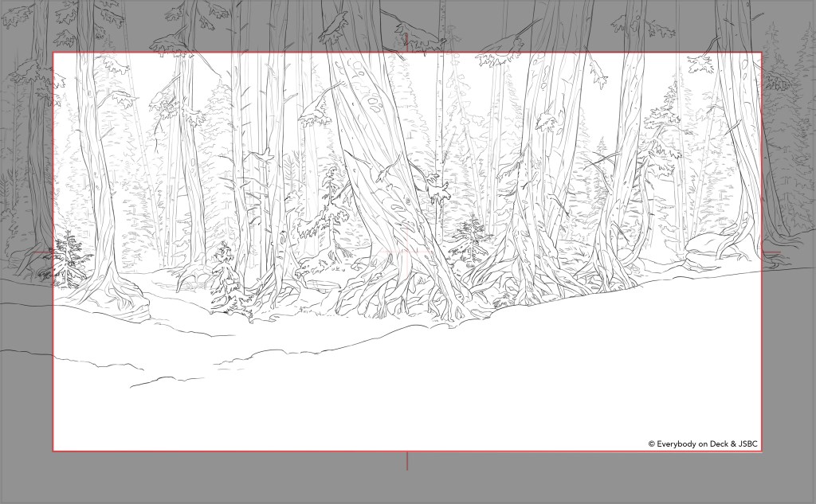Click the small fir sapling right of the central tree
Image resolution: width=816 pixels, height=504 pixels.
point(470,239)
